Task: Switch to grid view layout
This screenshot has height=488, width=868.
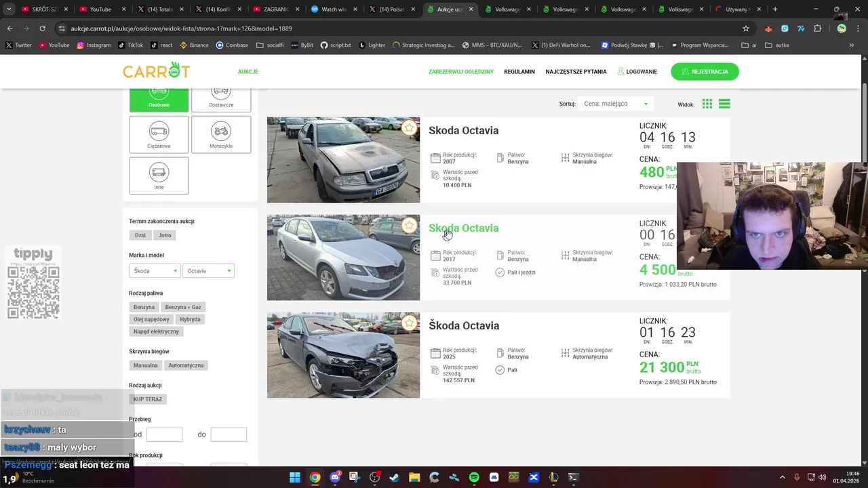Action: [x=707, y=104]
